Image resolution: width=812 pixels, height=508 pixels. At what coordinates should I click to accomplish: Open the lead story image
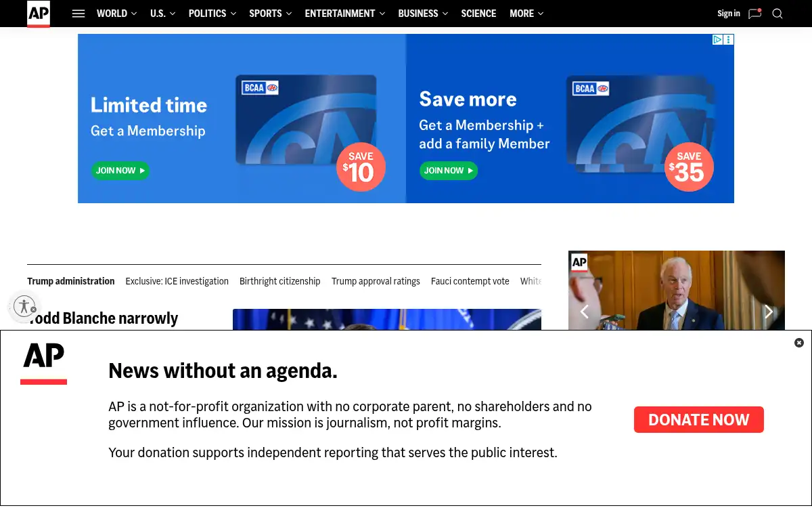click(x=387, y=320)
